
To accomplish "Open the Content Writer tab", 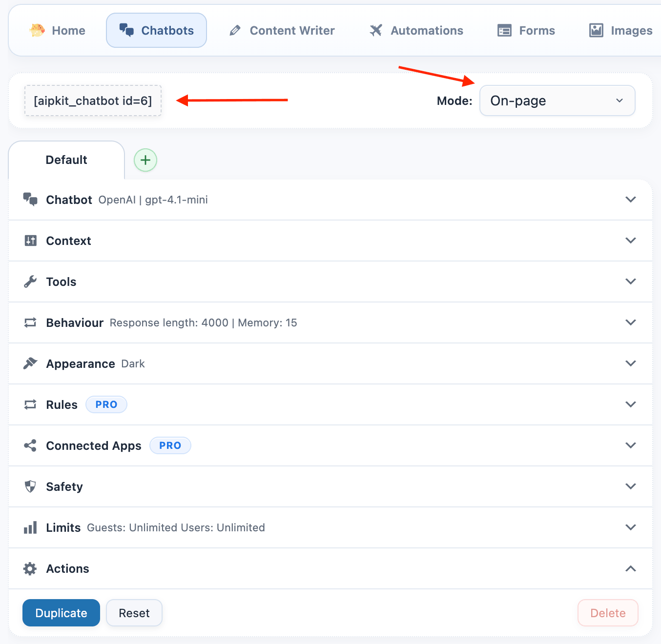I will [x=282, y=30].
